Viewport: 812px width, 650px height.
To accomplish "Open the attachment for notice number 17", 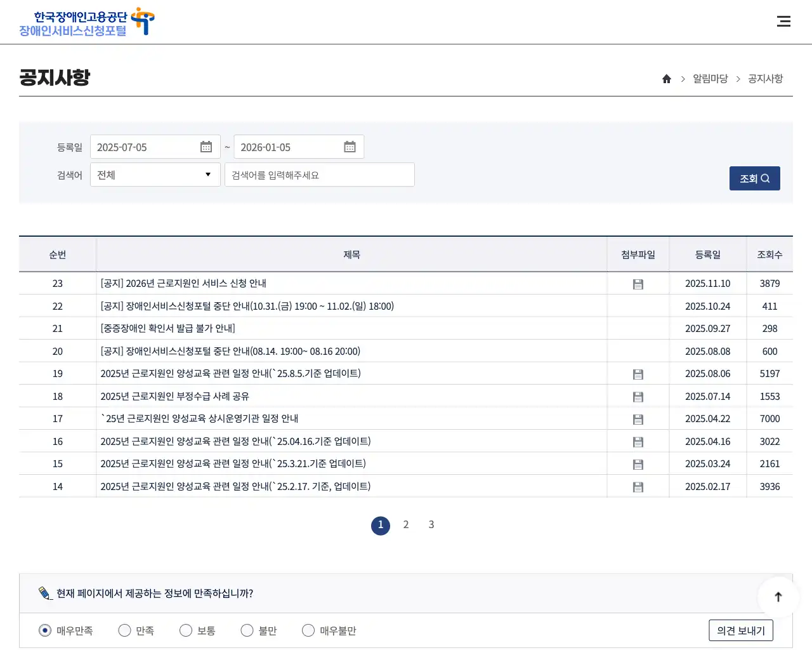I will [x=638, y=418].
